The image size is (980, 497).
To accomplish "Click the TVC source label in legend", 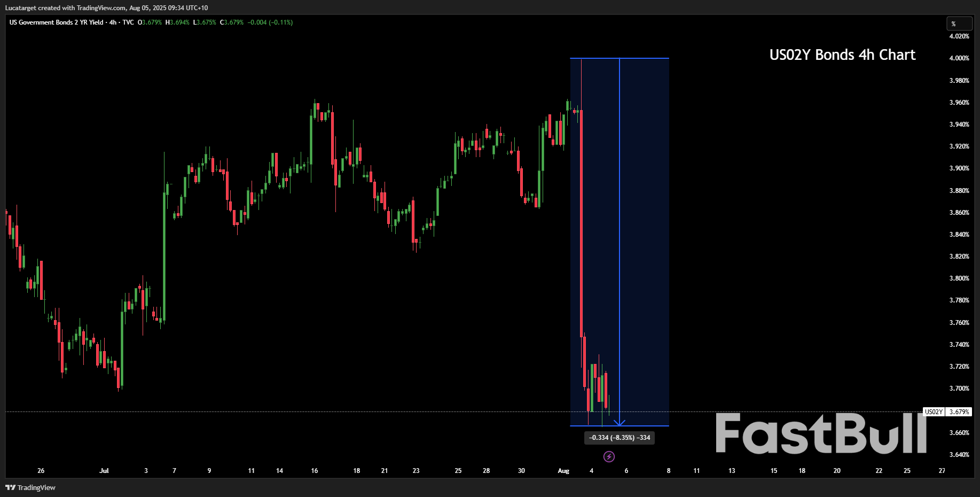I will [128, 22].
